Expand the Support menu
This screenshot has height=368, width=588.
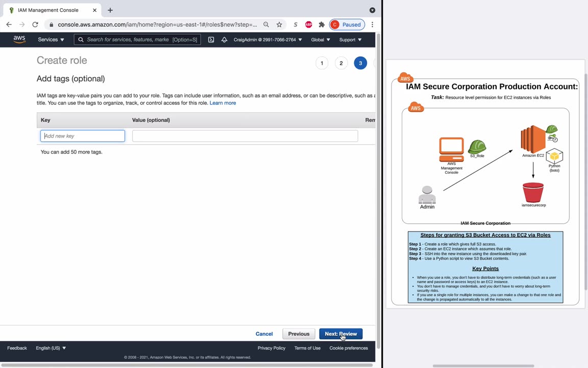(x=350, y=39)
